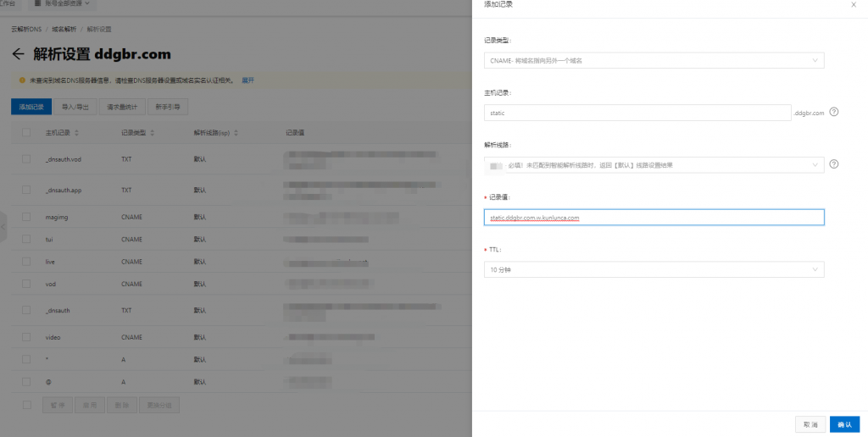Image resolution: width=868 pixels, height=437 pixels.
Task: Click host record text video
Action: pyautogui.click(x=53, y=337)
